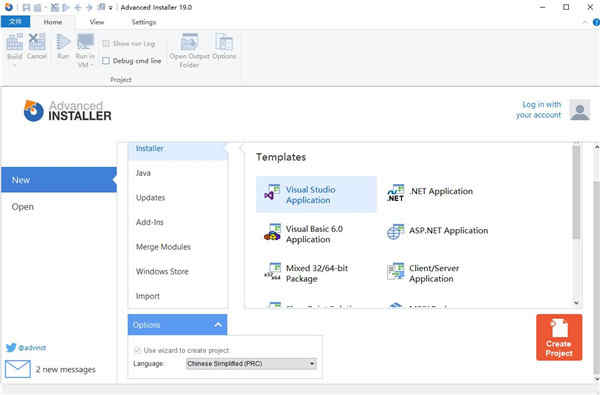Click the templates list scrollbar thumb
600x395 pixels.
[x=576, y=191]
